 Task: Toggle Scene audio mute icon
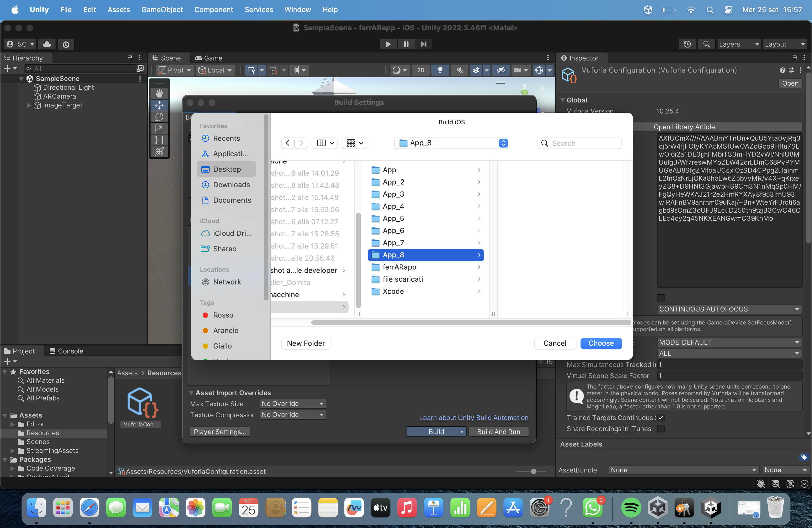[x=460, y=70]
